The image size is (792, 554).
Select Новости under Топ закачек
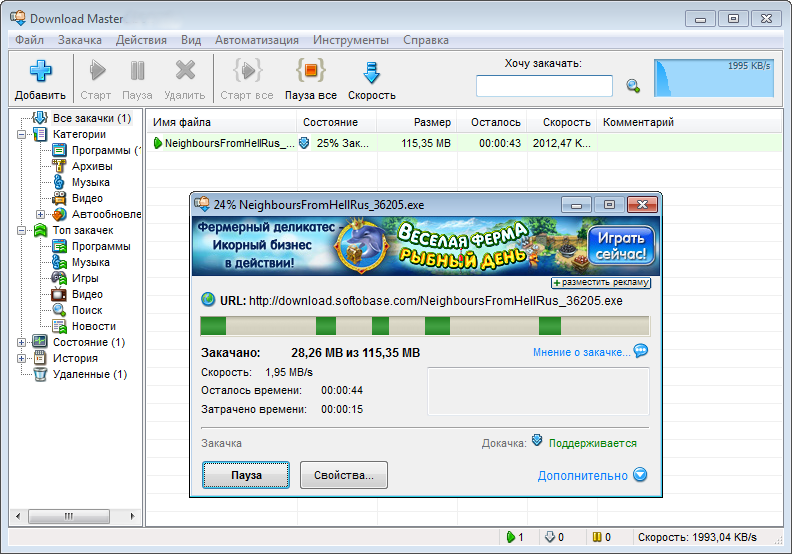[93, 326]
